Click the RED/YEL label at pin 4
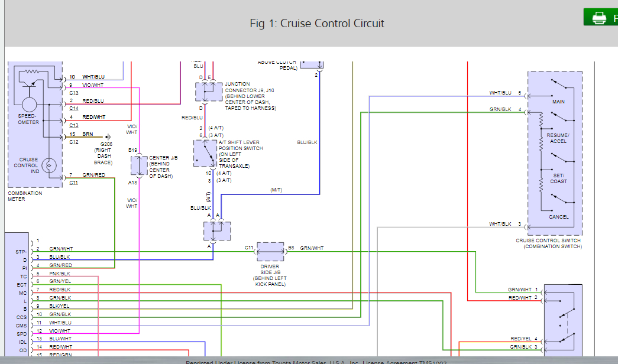 [x=520, y=339]
